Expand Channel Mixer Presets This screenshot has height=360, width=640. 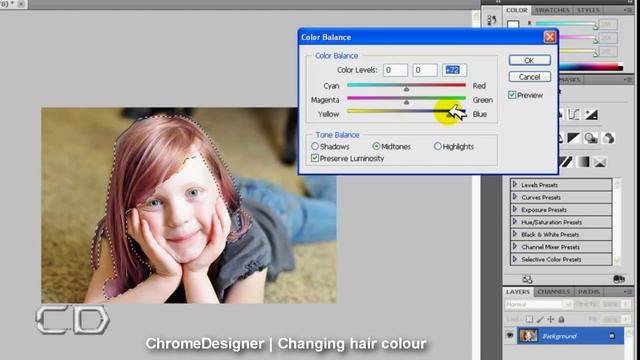(515, 247)
